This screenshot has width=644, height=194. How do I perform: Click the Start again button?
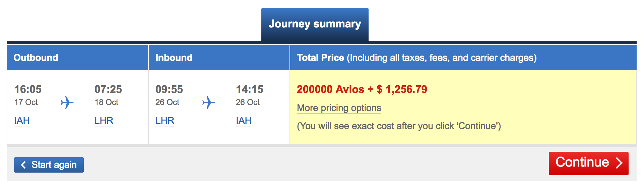[x=49, y=165]
